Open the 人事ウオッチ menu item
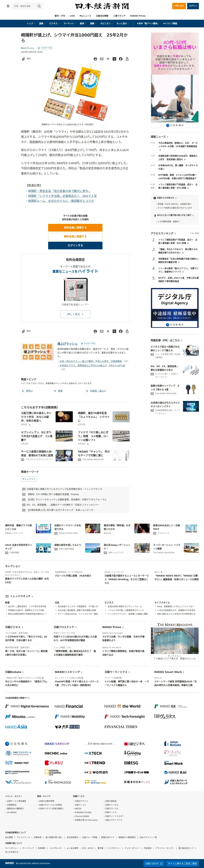 pyautogui.click(x=119, y=16)
